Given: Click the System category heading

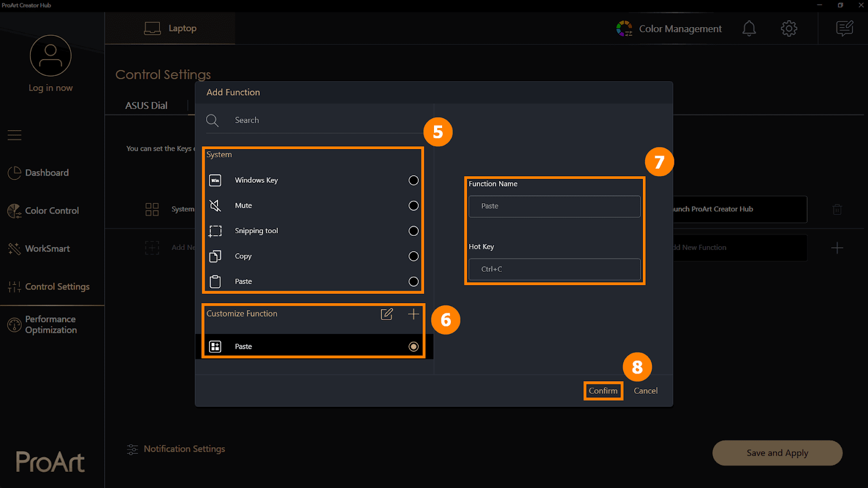Looking at the screenshot, I should 219,155.
